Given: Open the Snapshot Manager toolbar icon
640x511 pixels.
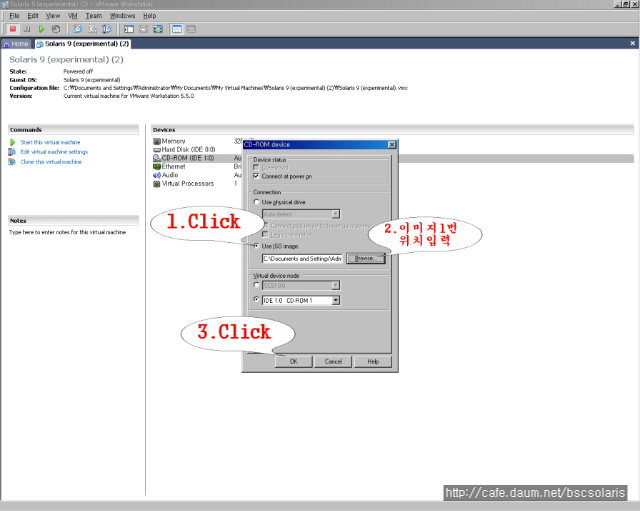Looking at the screenshot, I should pyautogui.click(x=107, y=29).
